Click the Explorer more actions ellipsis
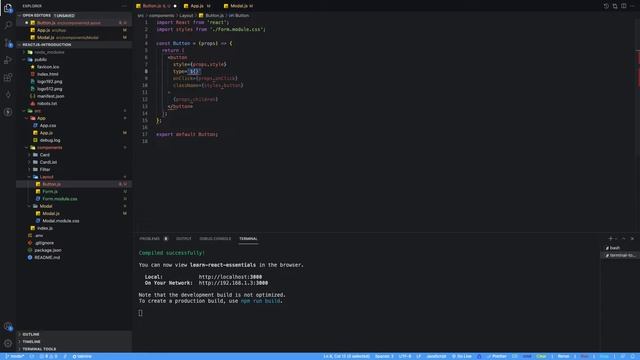The width and height of the screenshot is (640, 360). point(124,6)
